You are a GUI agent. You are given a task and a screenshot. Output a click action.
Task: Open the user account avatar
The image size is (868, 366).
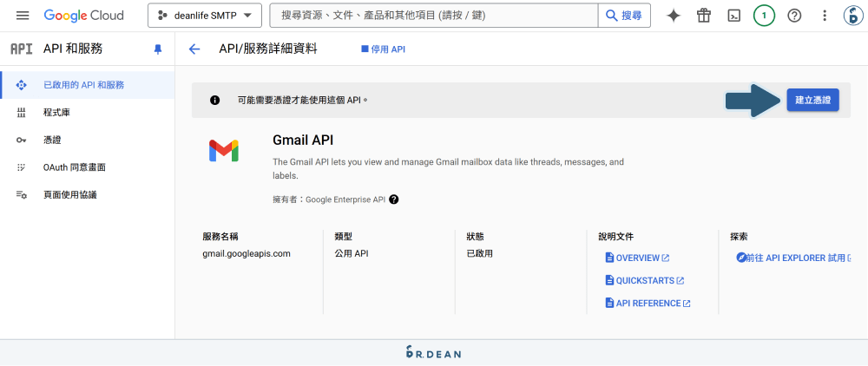854,16
